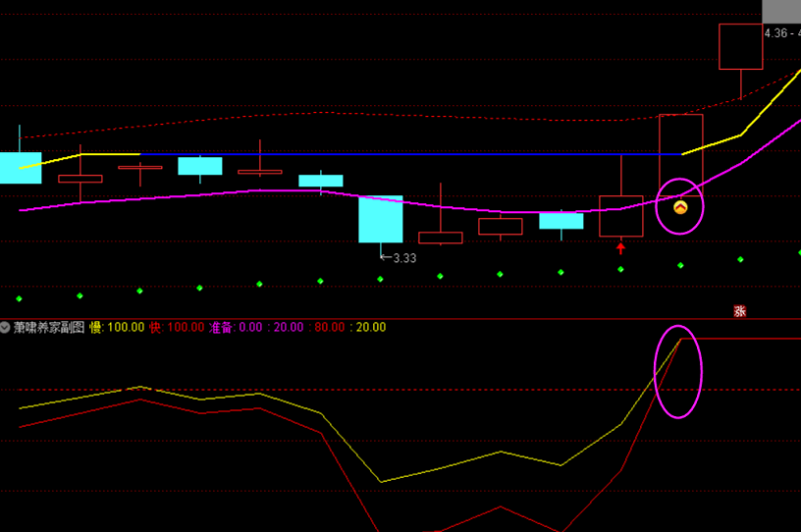Click the yellow : 20.00 parameter value
The height and width of the screenshot is (532, 801).
pyautogui.click(x=367, y=328)
